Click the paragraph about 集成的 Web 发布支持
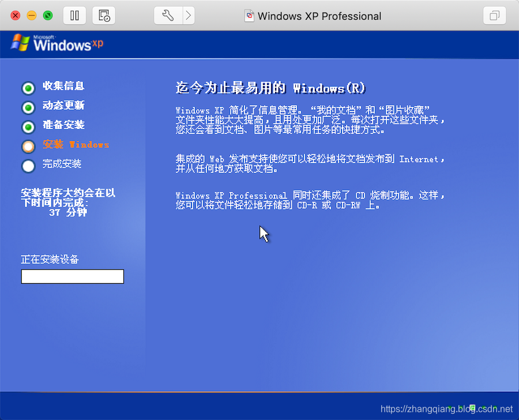 click(310, 164)
